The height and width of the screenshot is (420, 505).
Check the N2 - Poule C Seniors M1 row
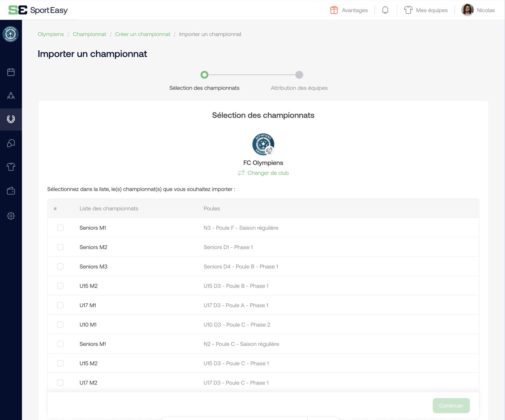(x=60, y=344)
